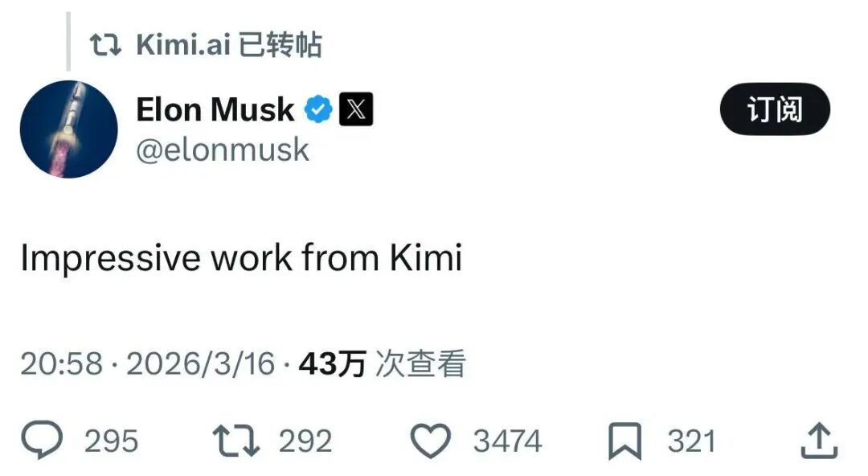This screenshot has height=476, width=868.
Task: Repost the tweet using the arrows icon
Action: 234,441
